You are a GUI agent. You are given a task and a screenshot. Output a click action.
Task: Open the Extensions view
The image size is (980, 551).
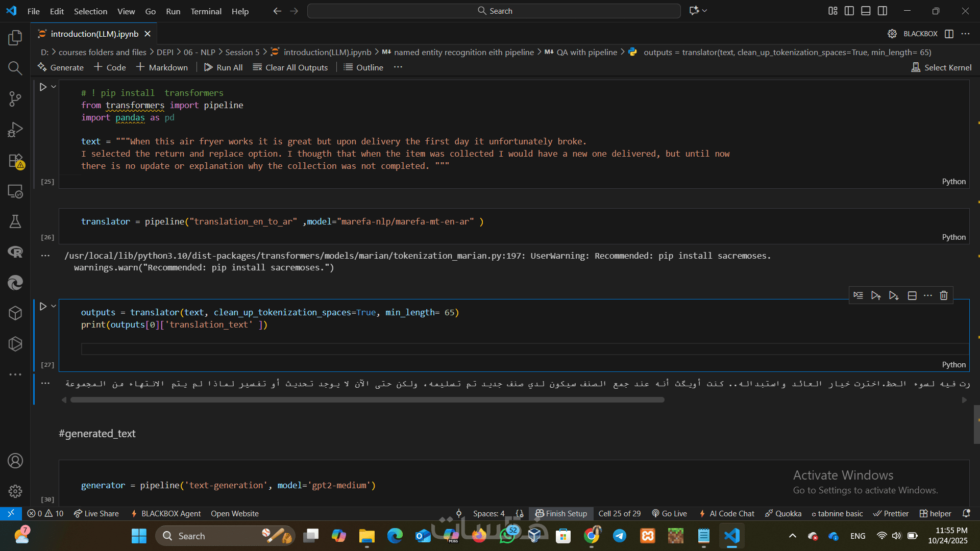15,161
